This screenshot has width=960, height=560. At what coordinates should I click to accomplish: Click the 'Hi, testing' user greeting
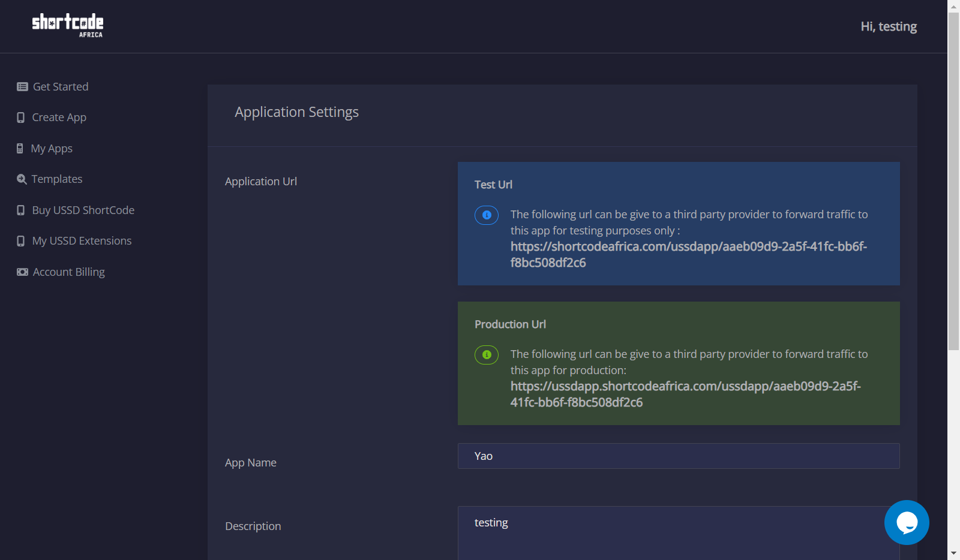889,26
